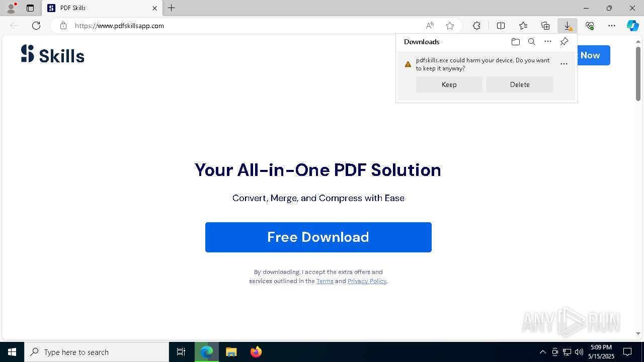This screenshot has height=362, width=644.
Task: Close the PDF Skills tab
Action: [x=154, y=8]
